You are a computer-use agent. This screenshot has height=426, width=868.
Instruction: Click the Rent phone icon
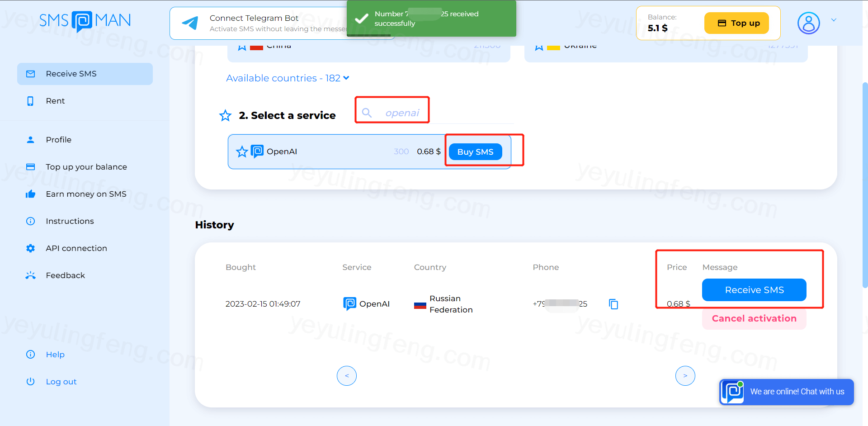click(30, 101)
